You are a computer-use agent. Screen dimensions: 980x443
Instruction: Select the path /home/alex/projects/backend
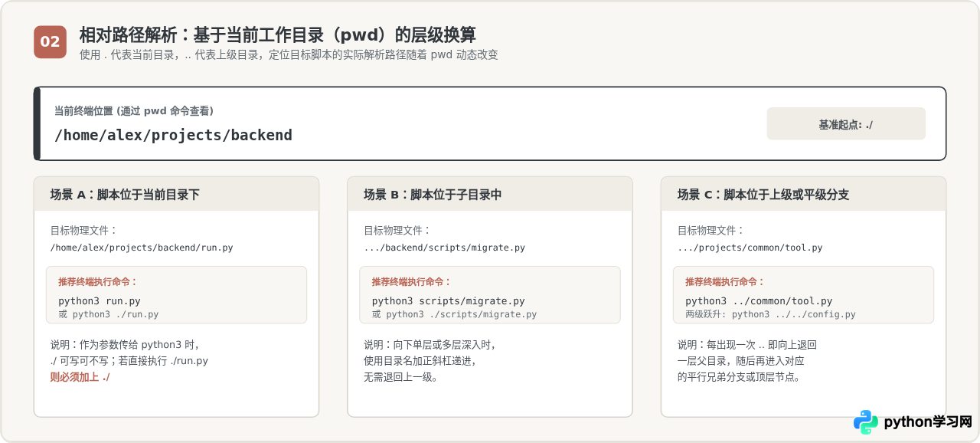[173, 135]
